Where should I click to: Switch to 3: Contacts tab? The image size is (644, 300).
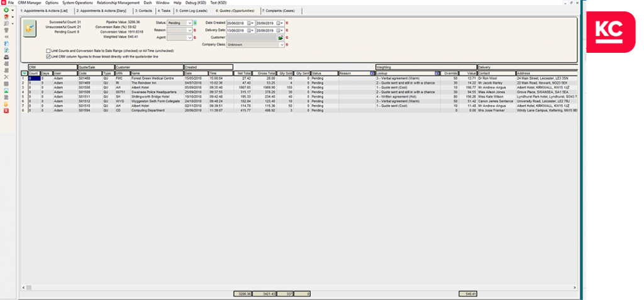[143, 11]
